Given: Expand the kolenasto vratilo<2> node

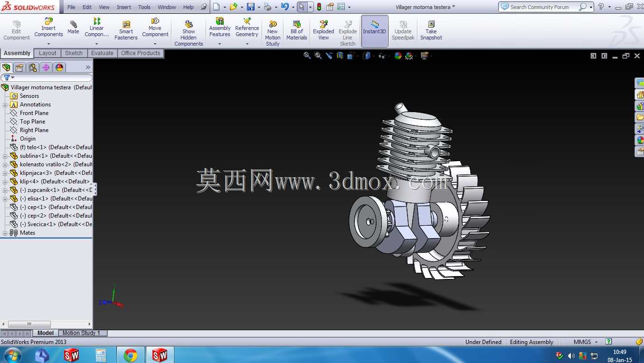Looking at the screenshot, I should point(5,164).
